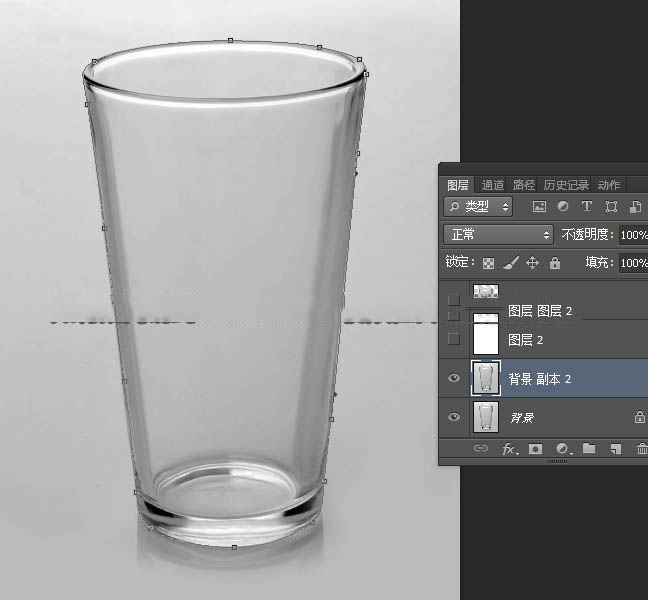The width and height of the screenshot is (648, 600).
Task: Click the adjustment layer filter icon
Action: [x=563, y=207]
